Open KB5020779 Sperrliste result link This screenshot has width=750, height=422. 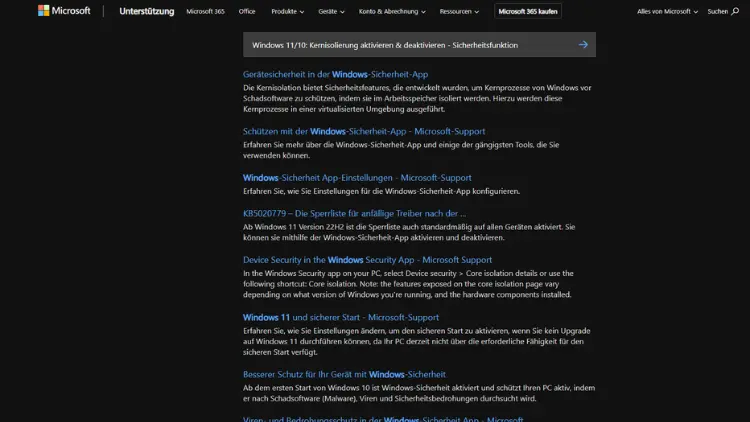click(354, 213)
